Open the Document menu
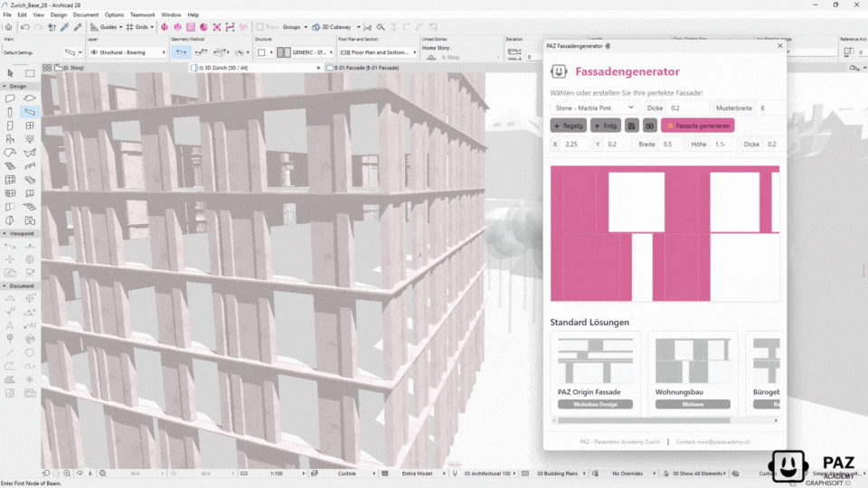This screenshot has height=488, width=868. click(86, 15)
